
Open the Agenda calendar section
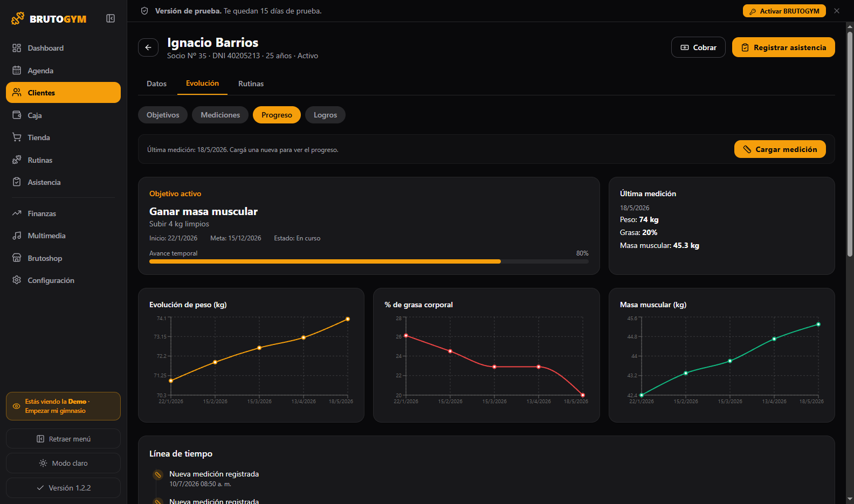tap(63, 71)
